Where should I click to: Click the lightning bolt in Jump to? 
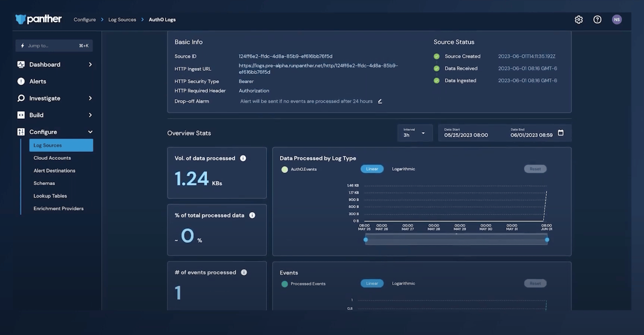[23, 46]
